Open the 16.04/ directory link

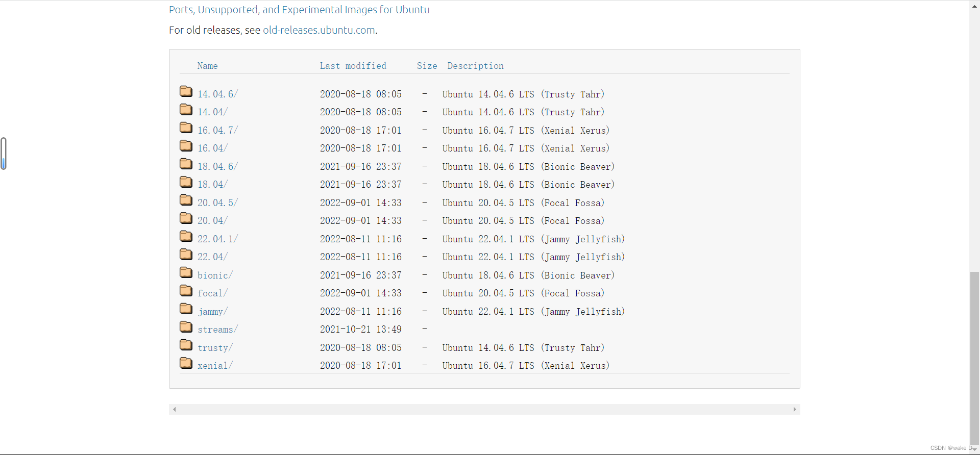point(213,148)
